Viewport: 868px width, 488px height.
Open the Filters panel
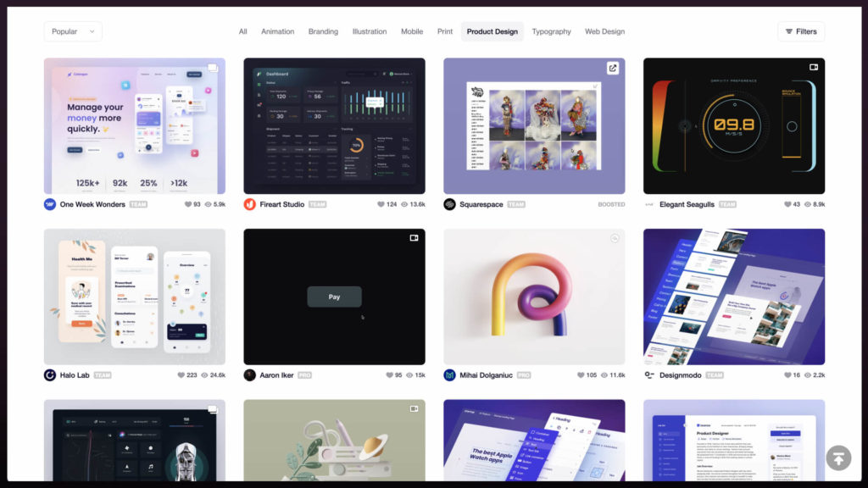coord(800,30)
